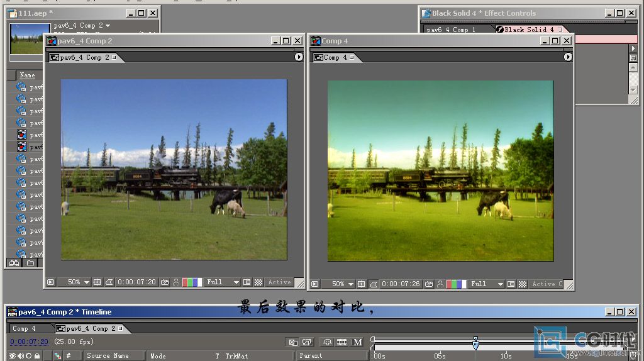Toggle mask visibility icon in Comp 4 viewer
Image resolution: width=644 pixels, height=361 pixels.
click(374, 284)
